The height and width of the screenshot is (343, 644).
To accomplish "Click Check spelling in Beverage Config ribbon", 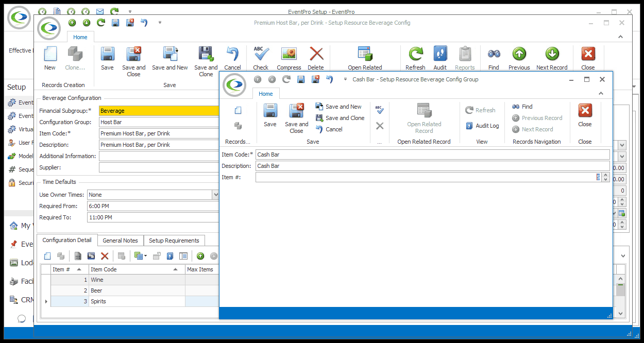I will point(261,58).
